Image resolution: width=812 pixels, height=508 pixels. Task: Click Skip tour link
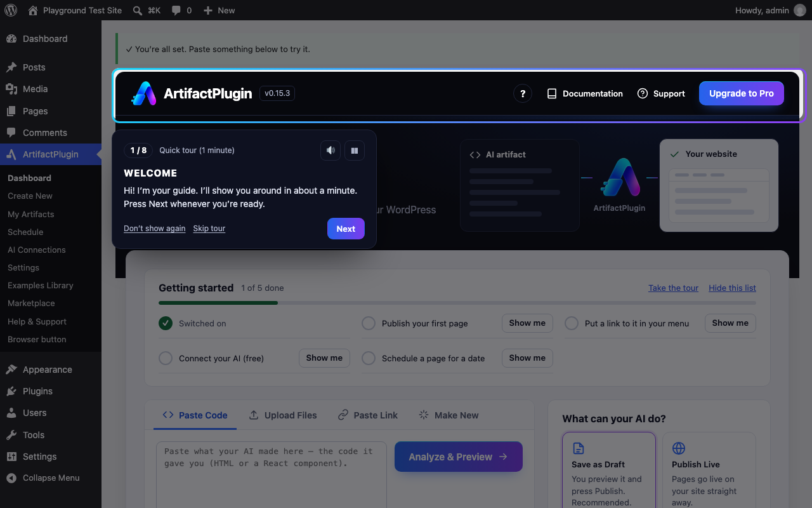click(209, 229)
